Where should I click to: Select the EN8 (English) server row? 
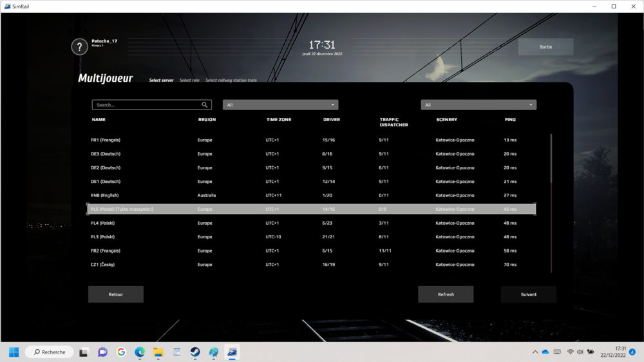click(x=311, y=195)
